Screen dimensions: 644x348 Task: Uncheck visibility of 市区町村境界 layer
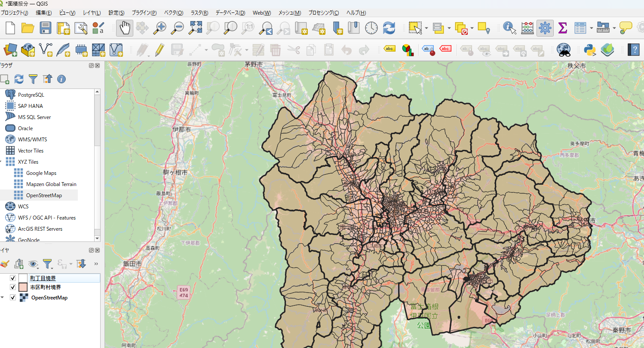coord(13,287)
